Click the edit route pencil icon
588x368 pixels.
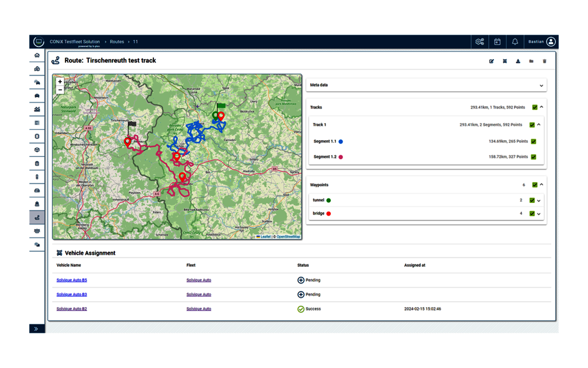pos(492,61)
